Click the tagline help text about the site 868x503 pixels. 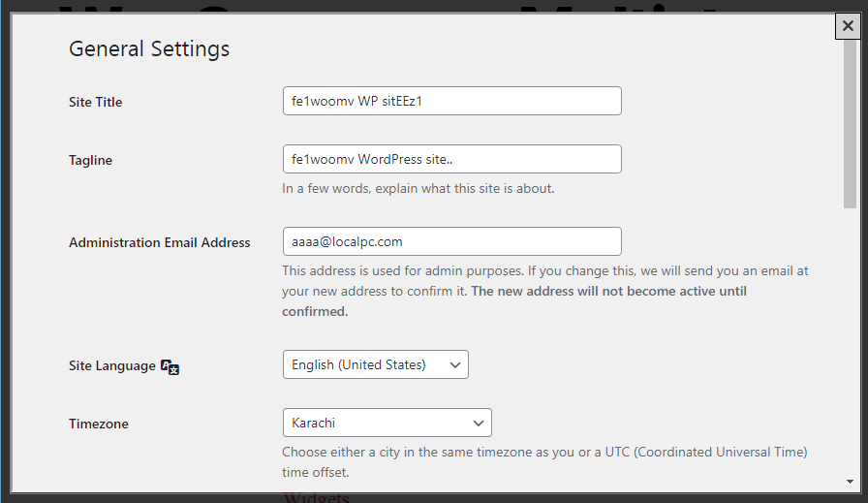418,189
